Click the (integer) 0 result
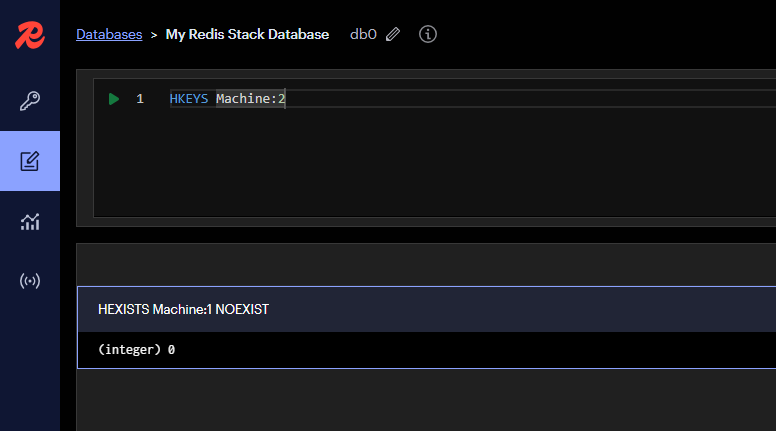776x431 pixels. tap(137, 349)
